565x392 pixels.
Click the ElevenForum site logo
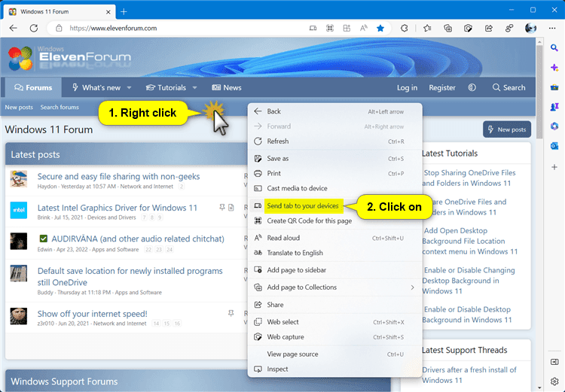pos(70,58)
